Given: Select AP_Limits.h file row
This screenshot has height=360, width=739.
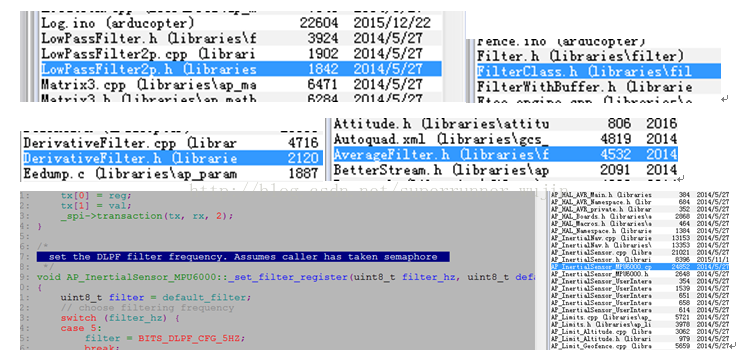Looking at the screenshot, I should click(640, 324).
